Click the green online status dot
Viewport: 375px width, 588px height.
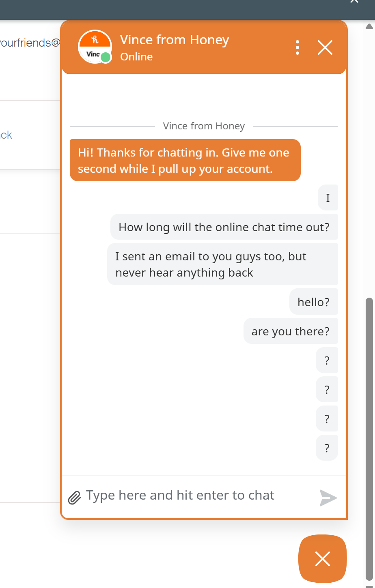(x=106, y=57)
